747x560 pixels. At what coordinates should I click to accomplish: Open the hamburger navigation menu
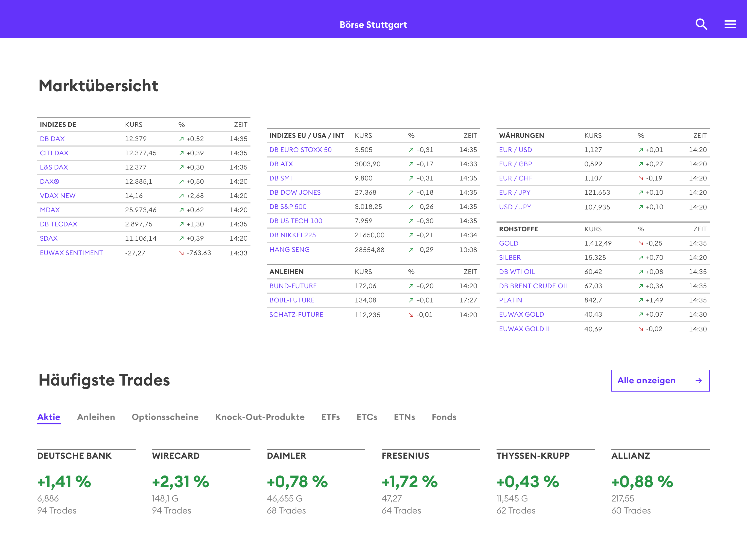(730, 24)
